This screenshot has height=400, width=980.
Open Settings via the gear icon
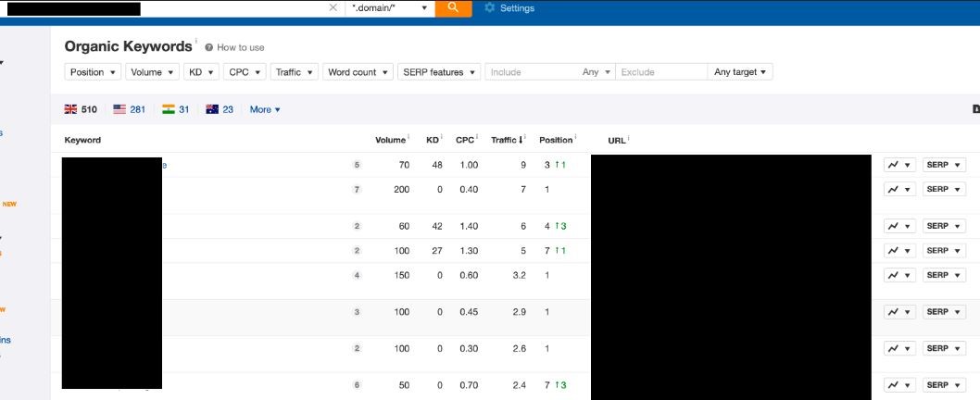[490, 8]
